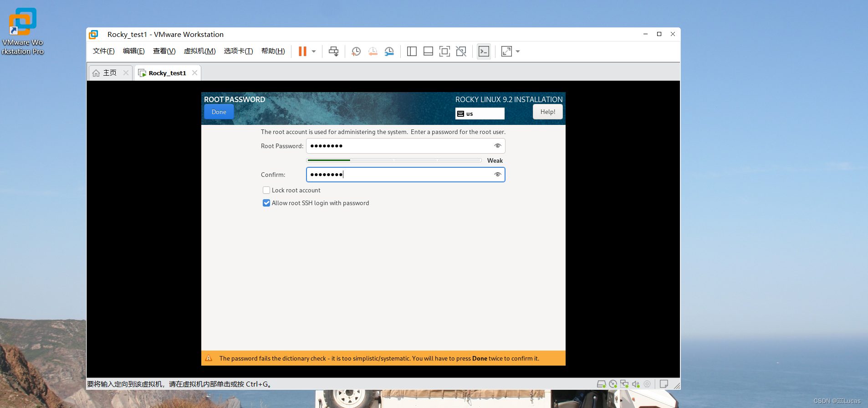Maximize the VMware Workstation window
Image resolution: width=868 pixels, height=408 pixels.
point(659,34)
